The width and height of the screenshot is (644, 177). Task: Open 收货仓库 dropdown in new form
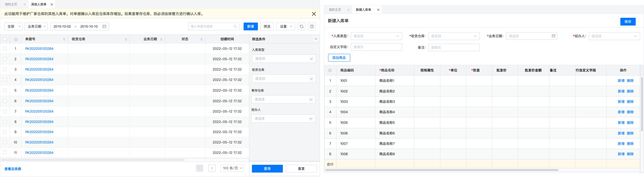(454, 36)
